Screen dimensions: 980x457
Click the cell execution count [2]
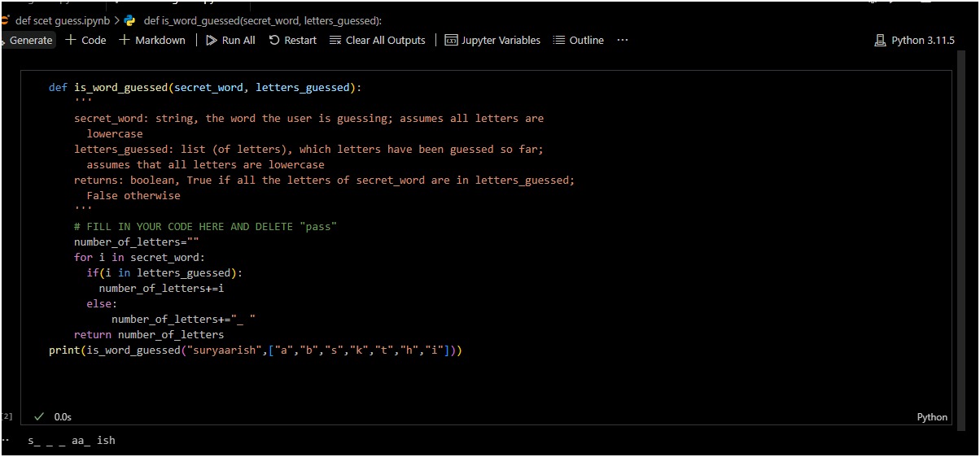point(7,416)
